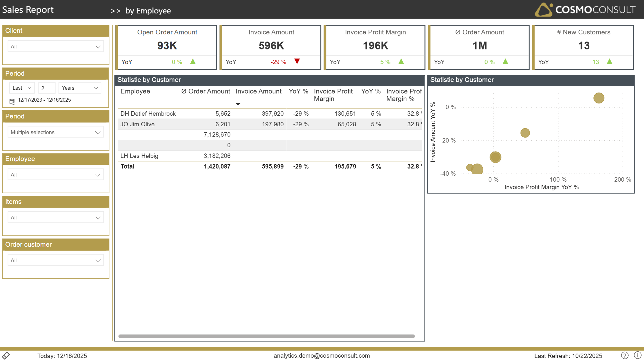Click the Employee column header
The image size is (644, 362).
point(135,91)
